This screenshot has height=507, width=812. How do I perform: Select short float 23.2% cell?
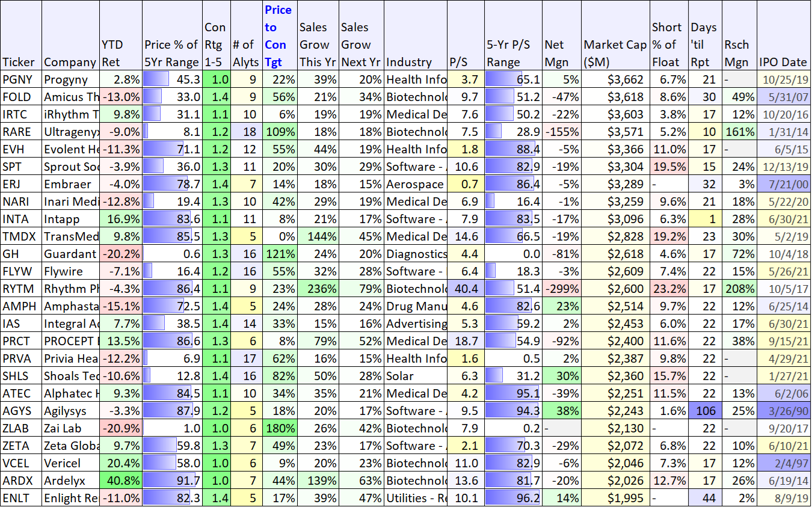(668, 289)
